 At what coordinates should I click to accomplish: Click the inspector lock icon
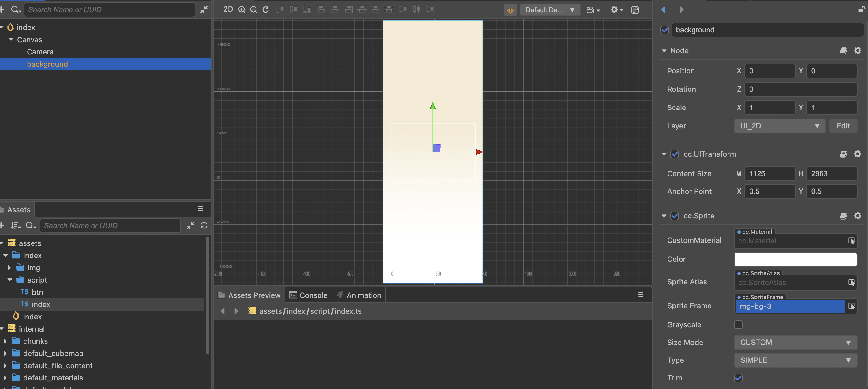pyautogui.click(x=861, y=10)
